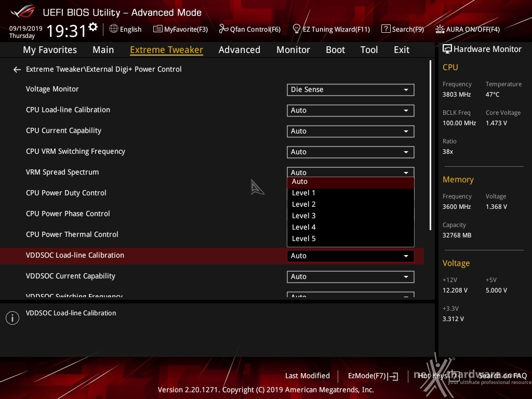The height and width of the screenshot is (399, 532).
Task: Open the Exit tab
Action: coord(402,50)
